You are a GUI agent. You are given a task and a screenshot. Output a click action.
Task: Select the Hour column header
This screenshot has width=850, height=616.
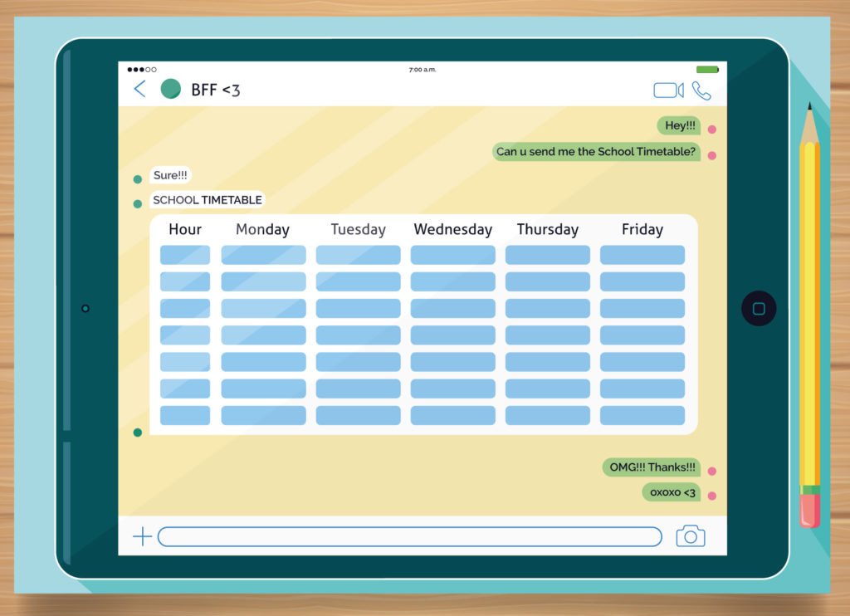tap(184, 229)
